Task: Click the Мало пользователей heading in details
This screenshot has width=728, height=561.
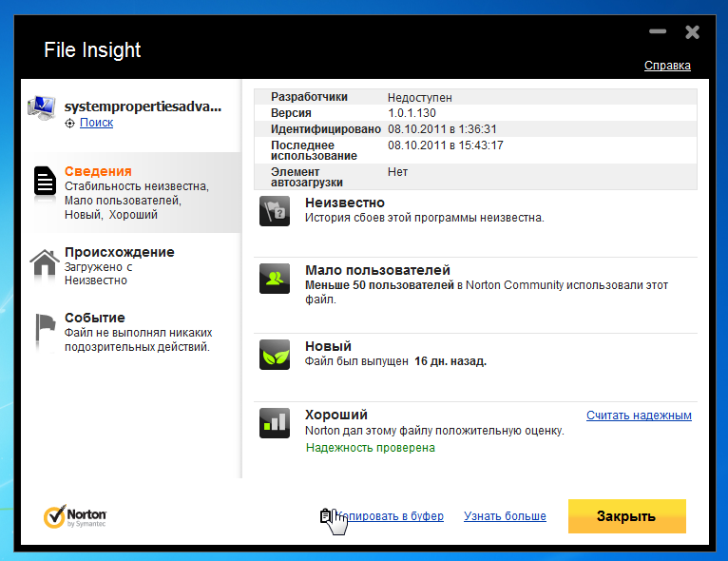Action: [377, 270]
